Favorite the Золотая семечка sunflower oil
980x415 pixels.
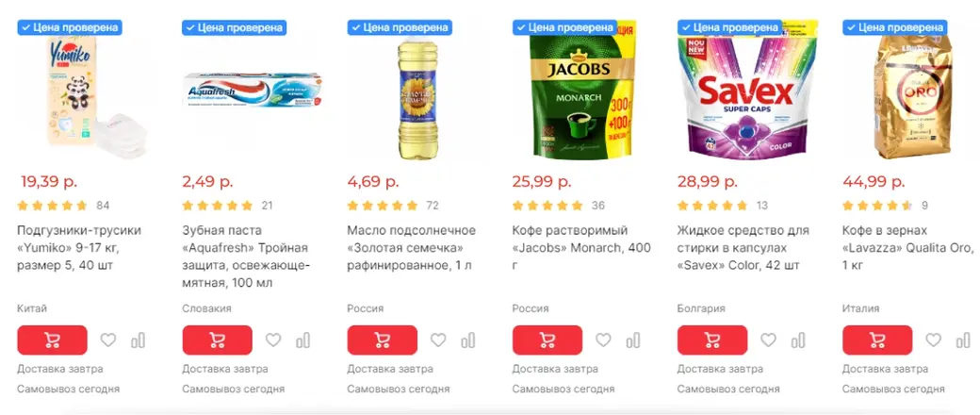point(438,340)
